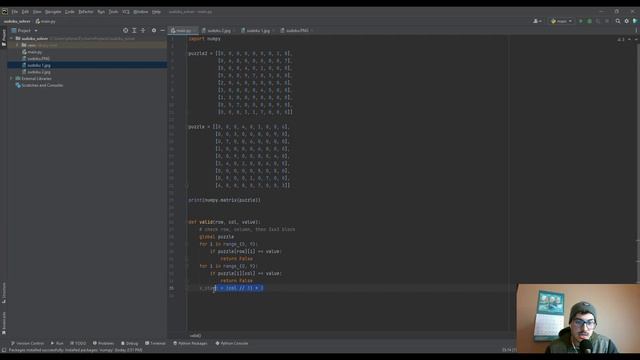
Task: Click the PyCharm application logo icon
Action: point(4,11)
